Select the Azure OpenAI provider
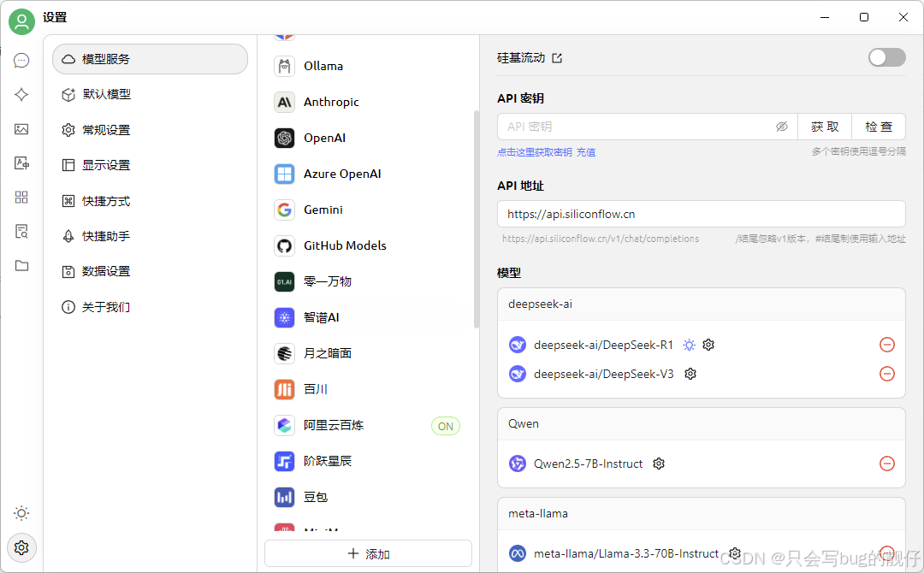The image size is (924, 573). tap(368, 174)
